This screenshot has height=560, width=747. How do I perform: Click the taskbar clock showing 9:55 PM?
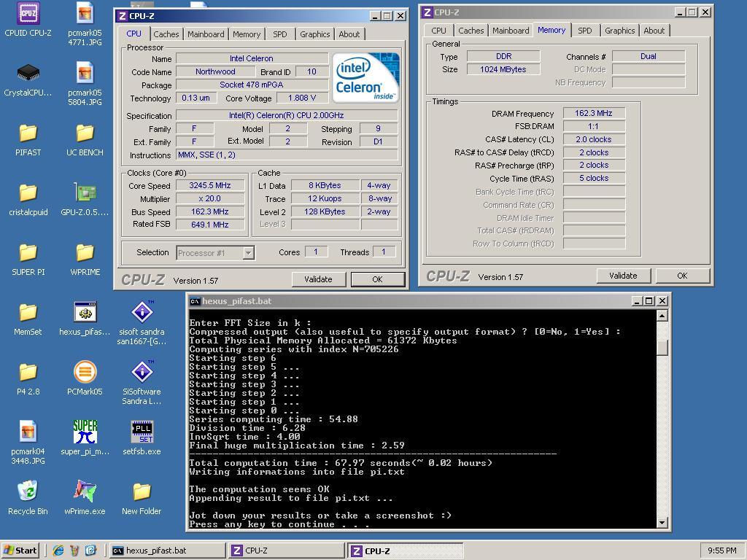coord(721,551)
